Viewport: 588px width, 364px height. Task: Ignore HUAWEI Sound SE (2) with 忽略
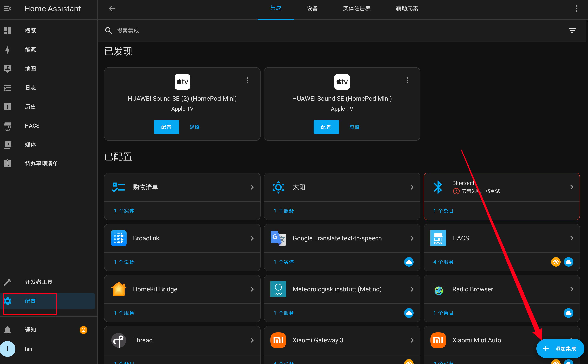coord(195,127)
